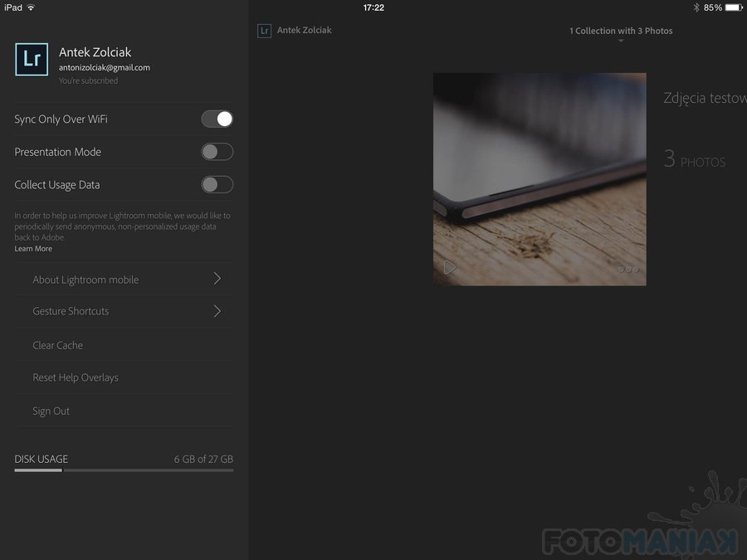The image size is (747, 560).
Task: Tap the DISK USAGE label
Action: [x=41, y=459]
